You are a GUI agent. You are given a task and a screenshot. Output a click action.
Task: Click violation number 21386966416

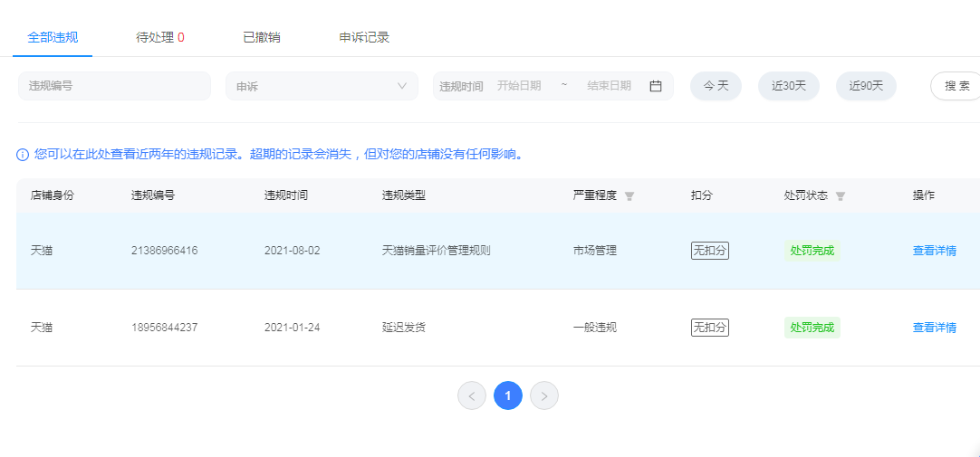tap(164, 251)
